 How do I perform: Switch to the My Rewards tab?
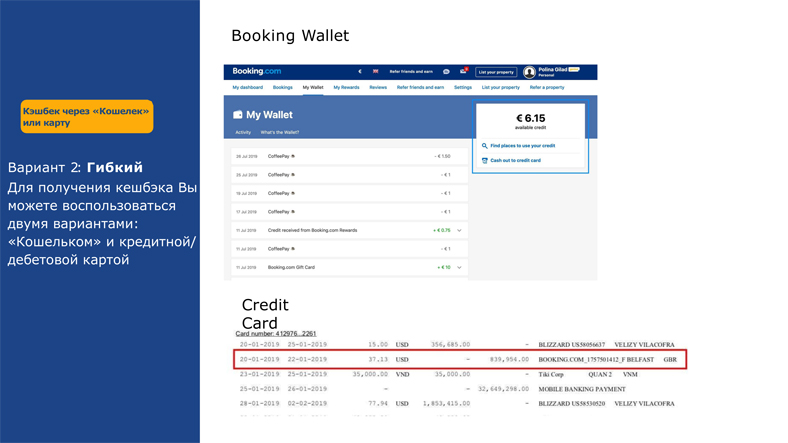(346, 87)
